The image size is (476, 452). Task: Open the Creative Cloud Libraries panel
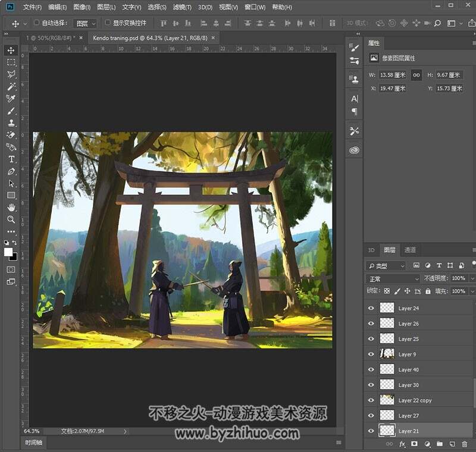[354, 150]
